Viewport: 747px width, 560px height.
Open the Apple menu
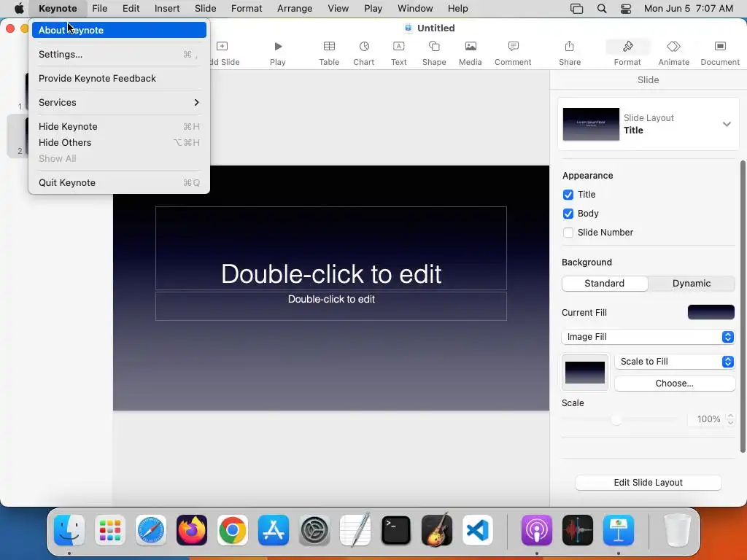click(18, 9)
